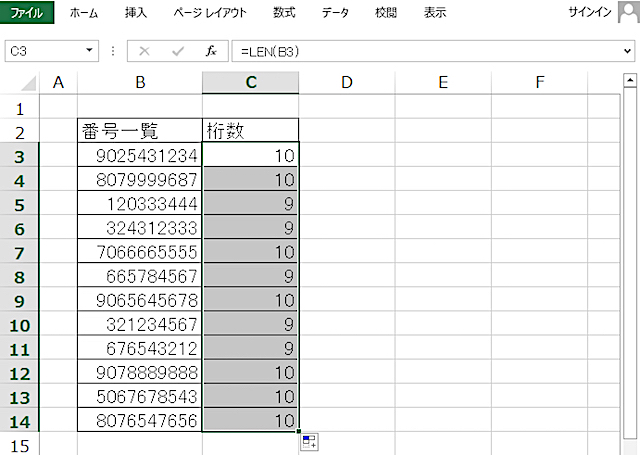Click the 桁数 header cell

250,131
